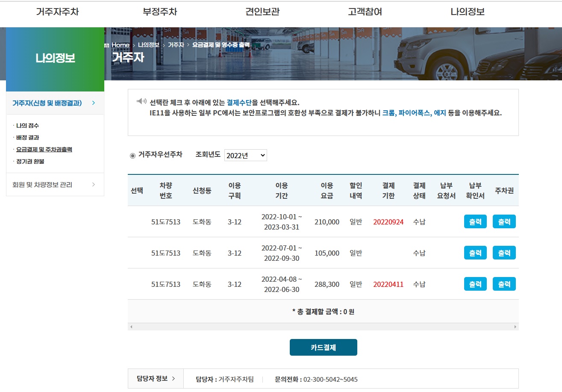The image size is (562, 392).
Task: Open 정기권 환불 sidebar link
Action: click(30, 162)
